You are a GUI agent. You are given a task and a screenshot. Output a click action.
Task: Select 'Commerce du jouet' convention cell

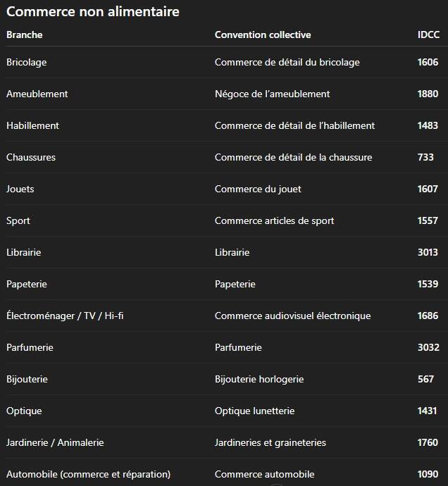click(258, 189)
